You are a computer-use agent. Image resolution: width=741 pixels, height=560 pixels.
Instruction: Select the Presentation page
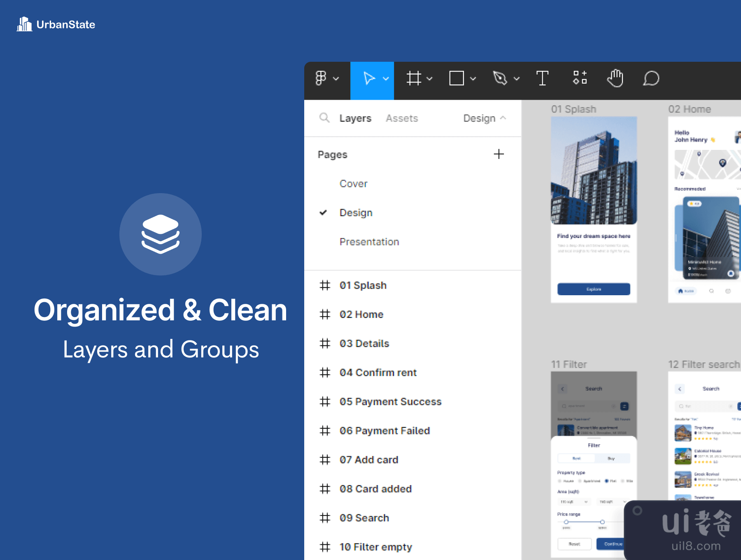pyautogui.click(x=369, y=242)
